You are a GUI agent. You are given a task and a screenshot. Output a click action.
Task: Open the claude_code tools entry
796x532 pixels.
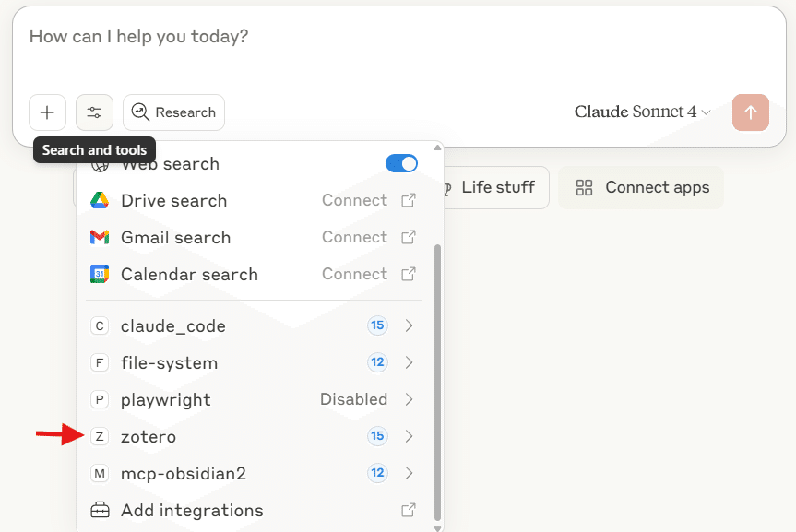254,325
